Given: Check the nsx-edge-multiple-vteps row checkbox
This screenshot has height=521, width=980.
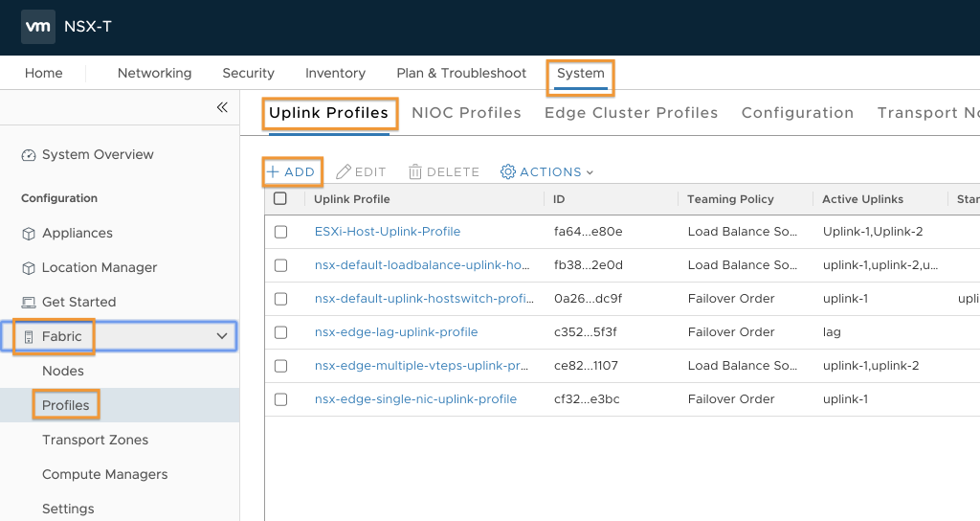Looking at the screenshot, I should [x=280, y=366].
